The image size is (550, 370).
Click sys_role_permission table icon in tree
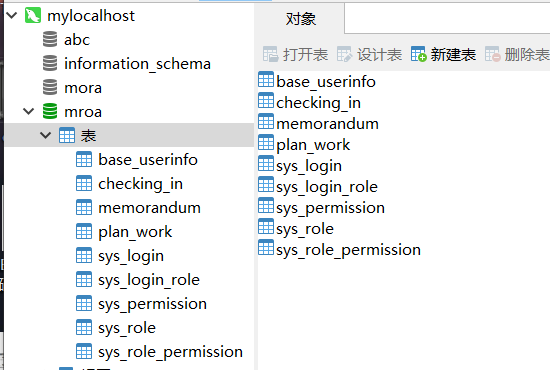[x=84, y=351]
